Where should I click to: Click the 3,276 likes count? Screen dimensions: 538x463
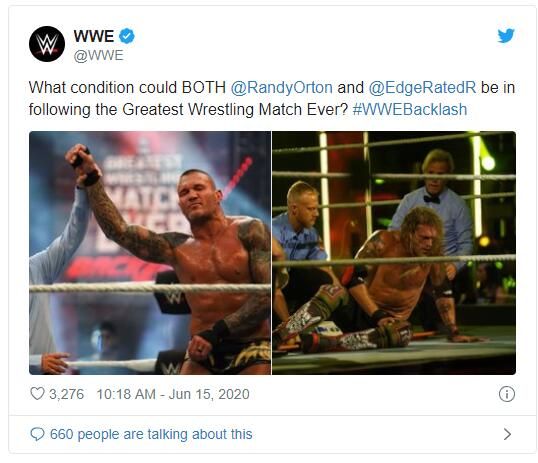(x=66, y=394)
